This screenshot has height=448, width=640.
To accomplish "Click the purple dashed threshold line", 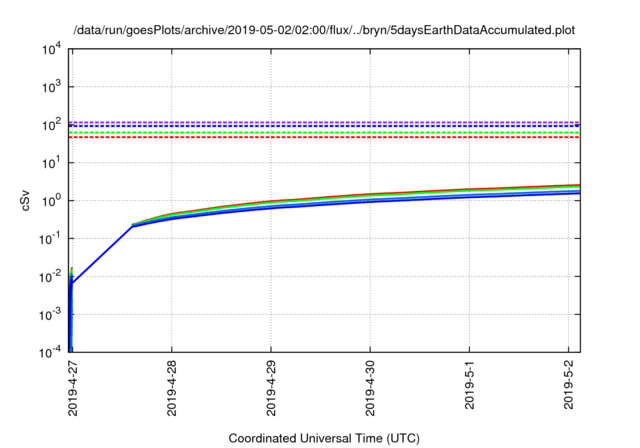I will coord(324,122).
